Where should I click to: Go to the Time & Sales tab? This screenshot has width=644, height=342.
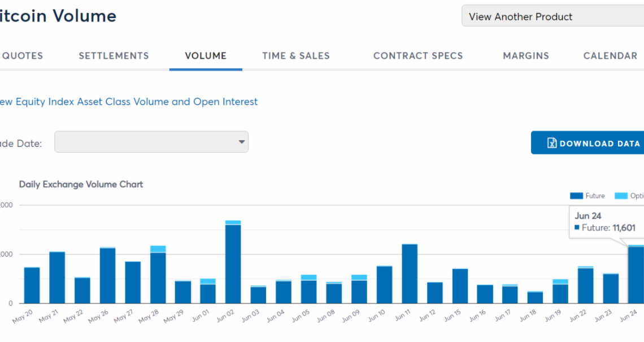[295, 55]
